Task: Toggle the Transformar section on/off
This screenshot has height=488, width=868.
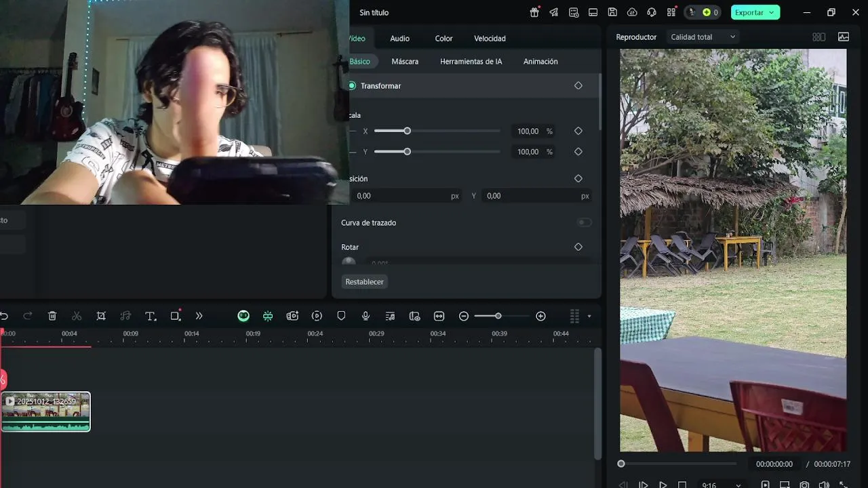Action: pyautogui.click(x=352, y=86)
